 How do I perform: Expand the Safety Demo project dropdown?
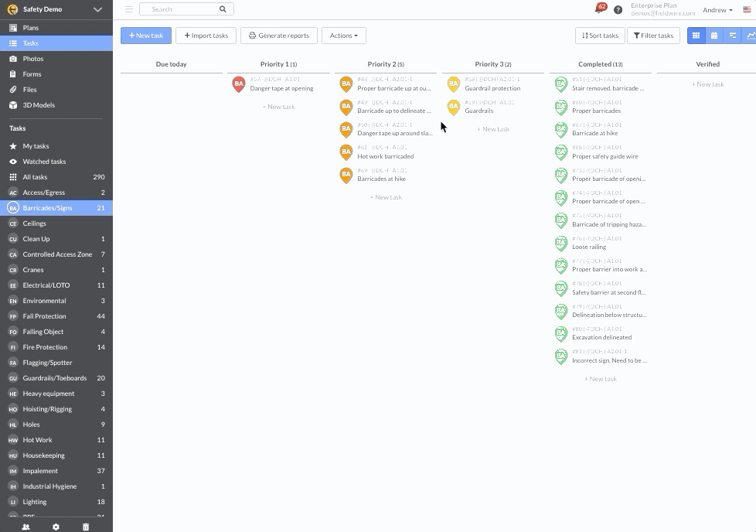pos(97,9)
